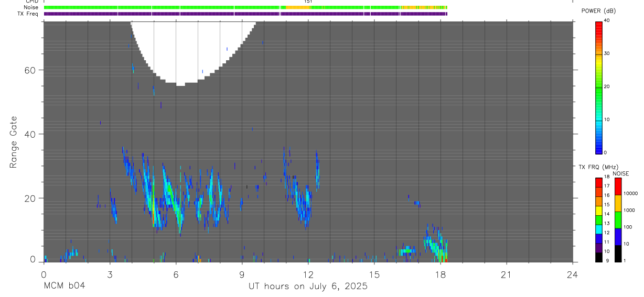The width and height of the screenshot is (644, 297).
Task: Click the red swatch in NOISE legend
Action: [x=618, y=186]
